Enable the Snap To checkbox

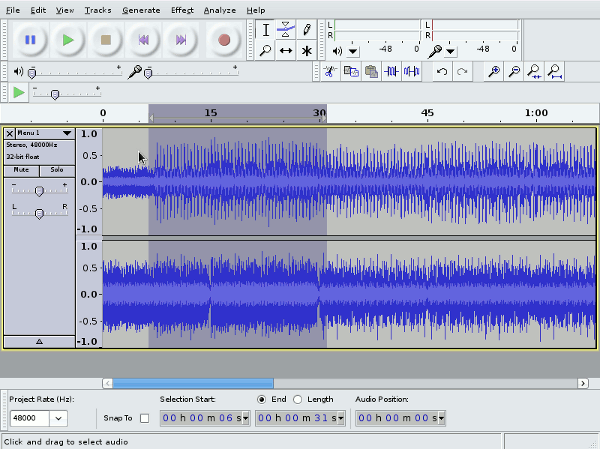click(x=144, y=418)
